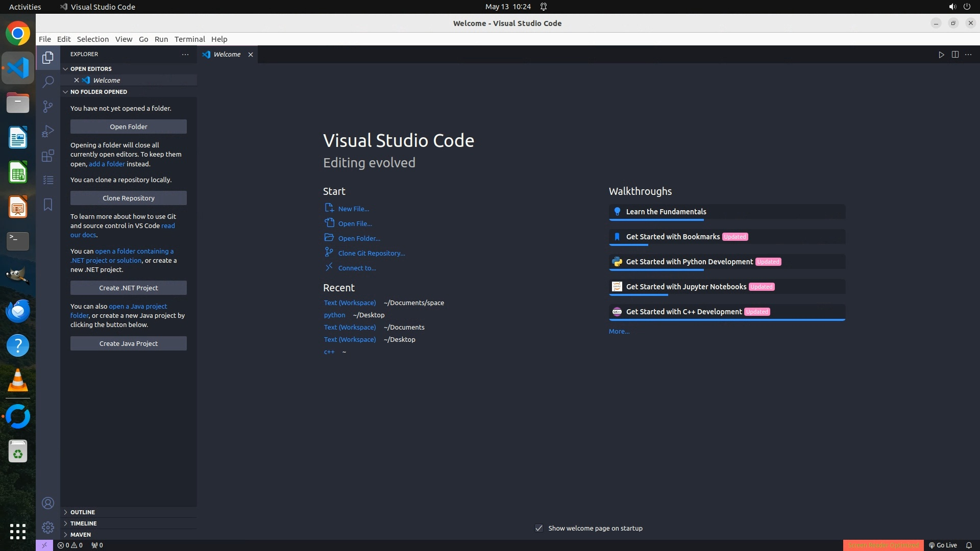This screenshot has width=980, height=551.
Task: Click the Split Editor Right icon
Action: point(955,55)
